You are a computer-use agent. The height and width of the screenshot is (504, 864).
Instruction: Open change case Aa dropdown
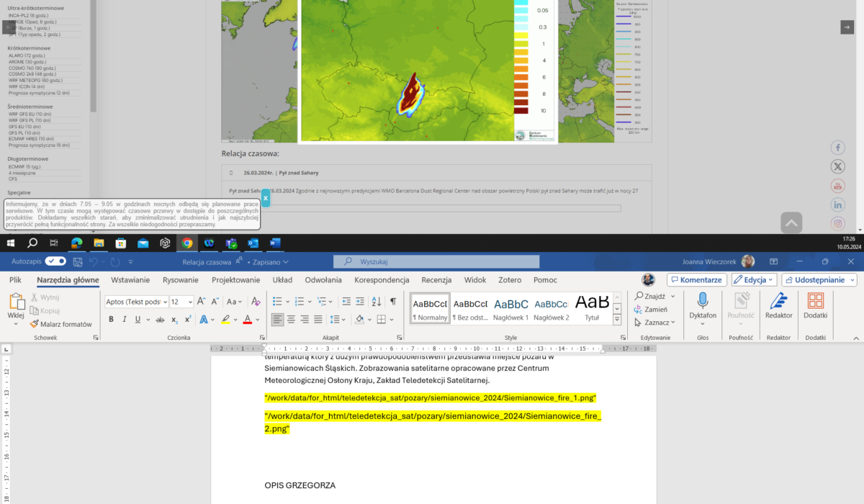pos(235,302)
